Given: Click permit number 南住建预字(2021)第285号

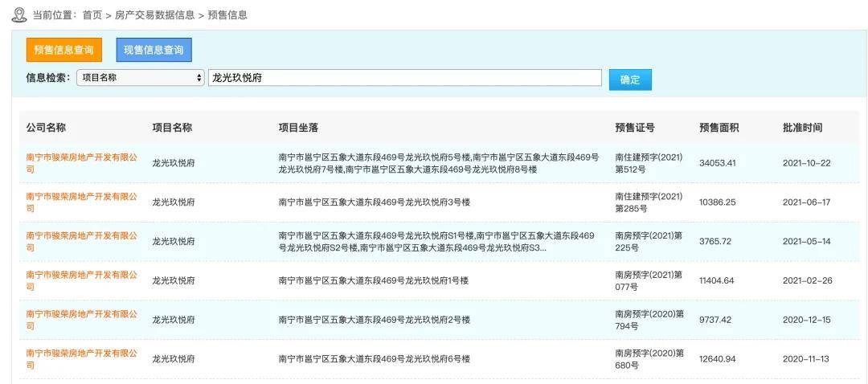Looking at the screenshot, I should tap(649, 202).
